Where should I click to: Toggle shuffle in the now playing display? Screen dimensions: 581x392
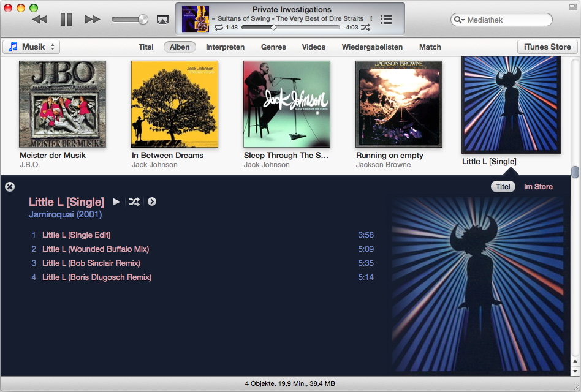coord(365,28)
